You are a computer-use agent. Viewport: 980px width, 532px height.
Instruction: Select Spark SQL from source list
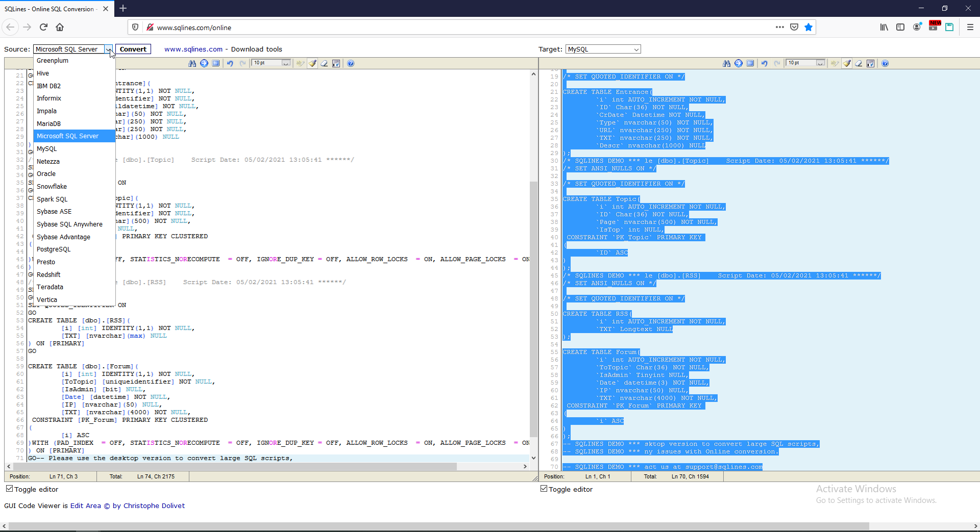75,199
